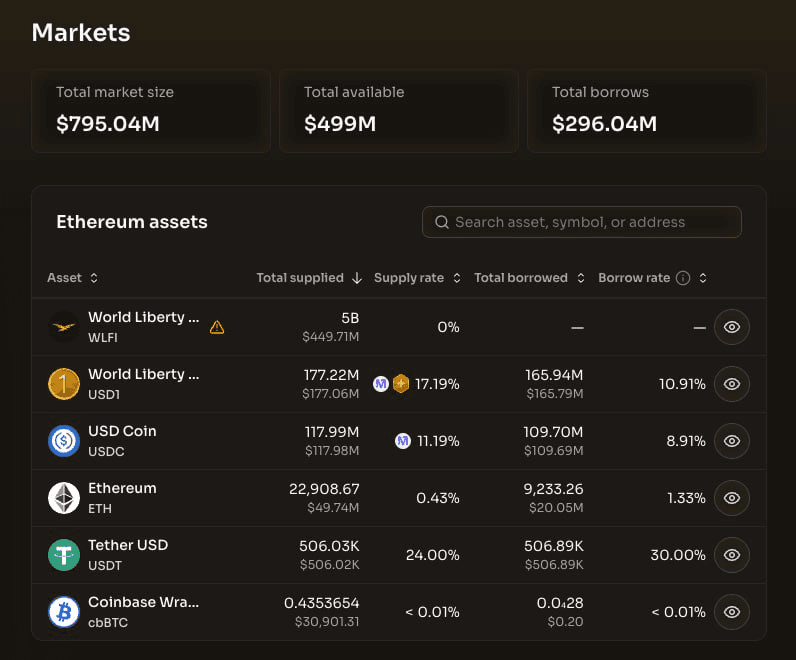Sort by Total borrowed column
Image resolution: width=796 pixels, height=660 pixels.
coord(529,278)
